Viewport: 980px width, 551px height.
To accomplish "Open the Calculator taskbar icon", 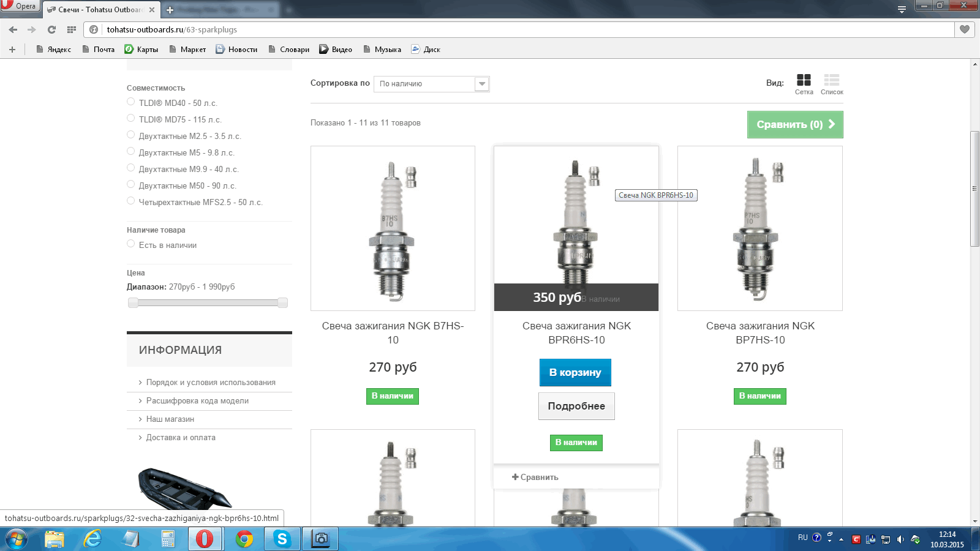I will click(168, 539).
